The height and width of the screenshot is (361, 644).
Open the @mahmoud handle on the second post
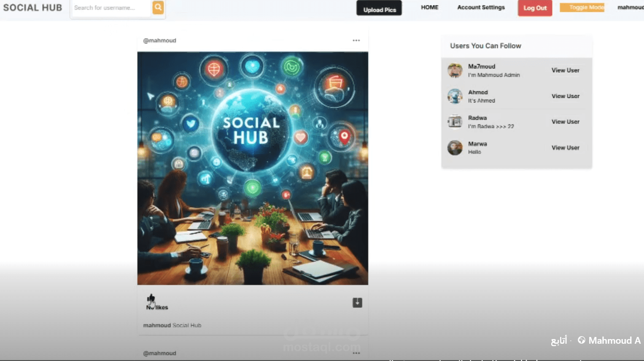click(159, 353)
